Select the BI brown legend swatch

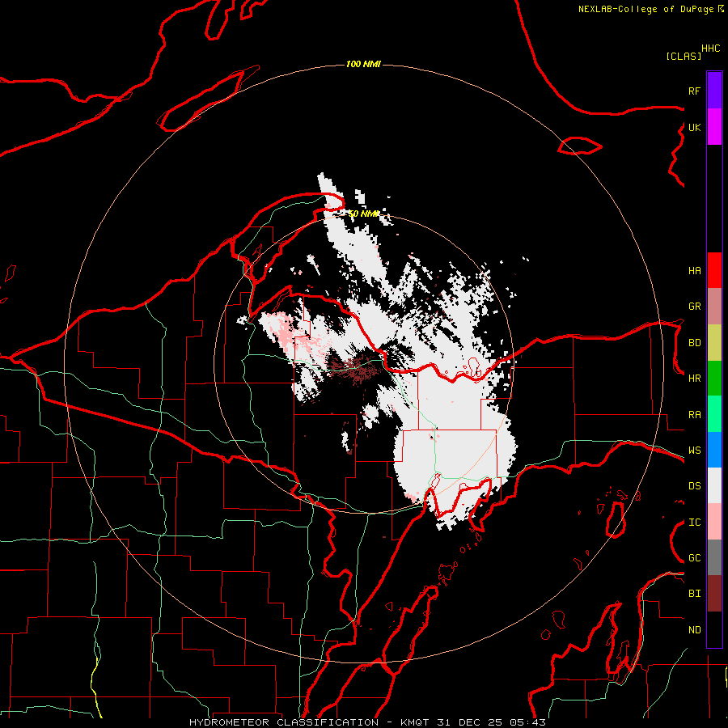click(714, 594)
